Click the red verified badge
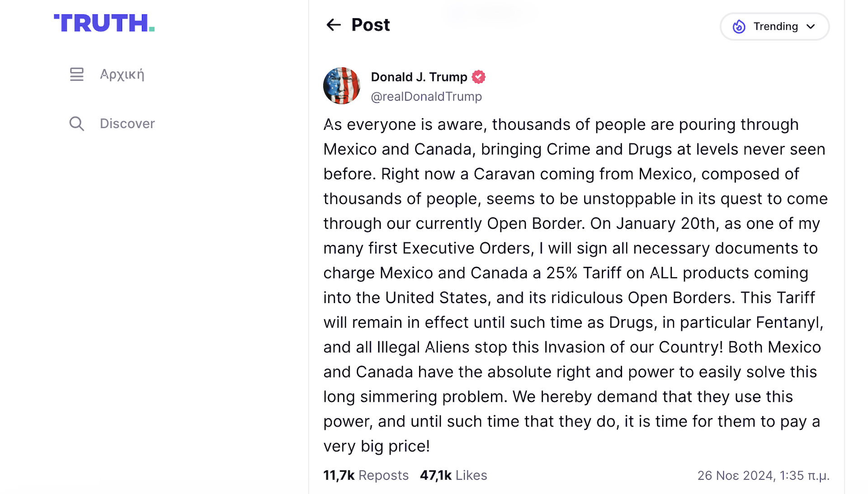Image resolution: width=868 pixels, height=494 pixels. click(x=479, y=77)
